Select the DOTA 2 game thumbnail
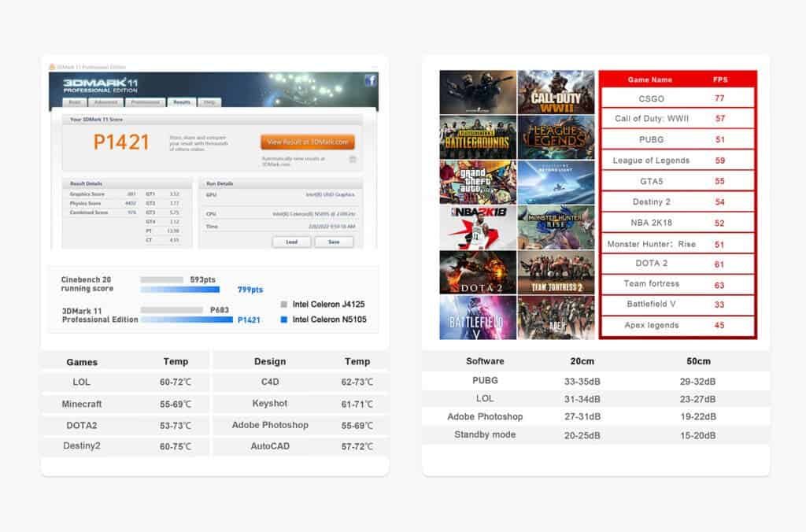Image resolution: width=806 pixels, height=532 pixels. point(478,272)
